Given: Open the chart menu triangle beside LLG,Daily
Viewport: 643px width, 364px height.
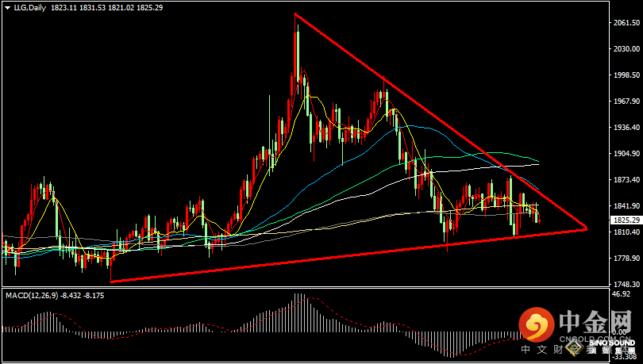Looking at the screenshot, I should [8, 8].
